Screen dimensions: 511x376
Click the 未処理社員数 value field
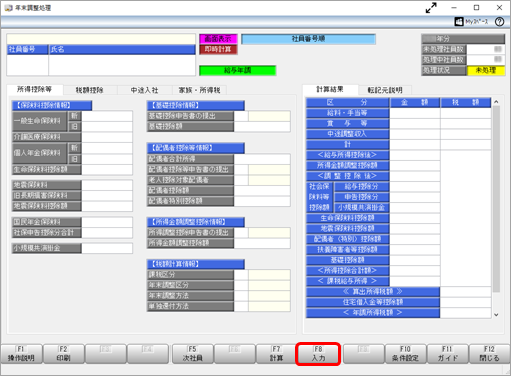point(486,49)
